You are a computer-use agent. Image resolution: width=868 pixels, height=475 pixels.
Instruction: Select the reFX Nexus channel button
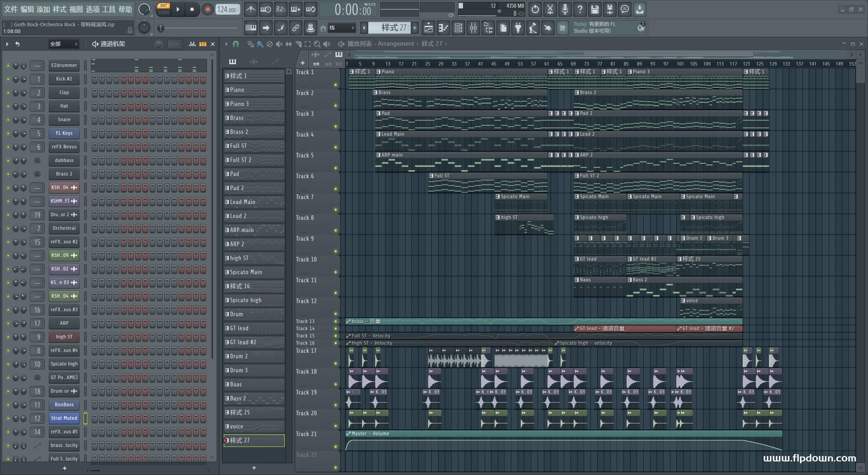click(64, 147)
